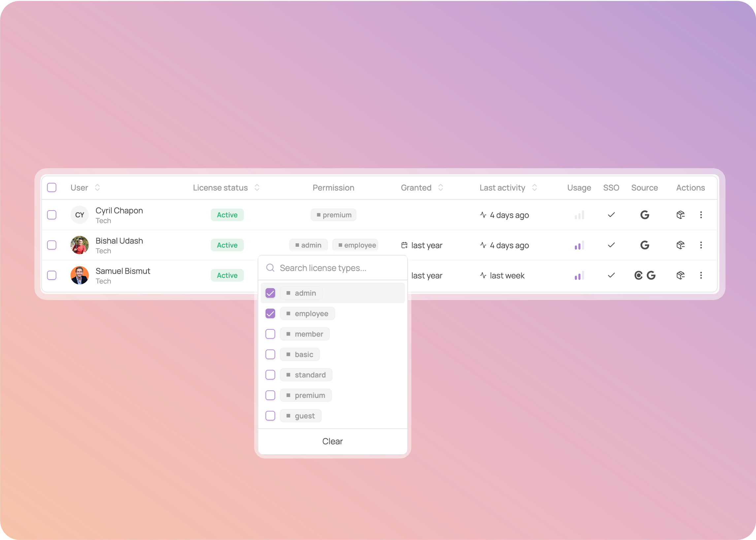Image resolution: width=756 pixels, height=540 pixels.
Task: Select the premium tag in the license list
Action: (x=306, y=395)
